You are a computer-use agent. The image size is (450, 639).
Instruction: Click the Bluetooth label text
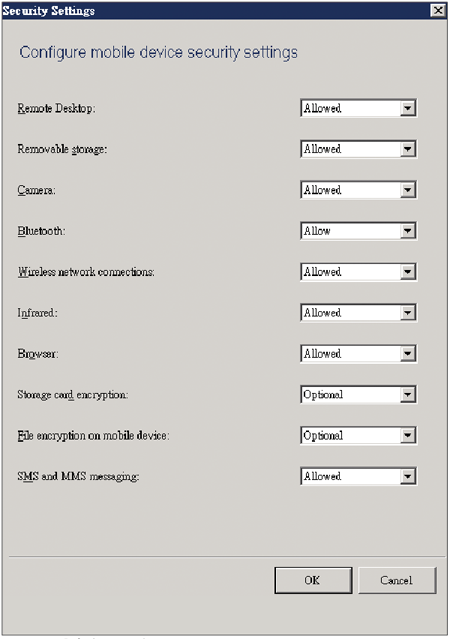tap(41, 231)
